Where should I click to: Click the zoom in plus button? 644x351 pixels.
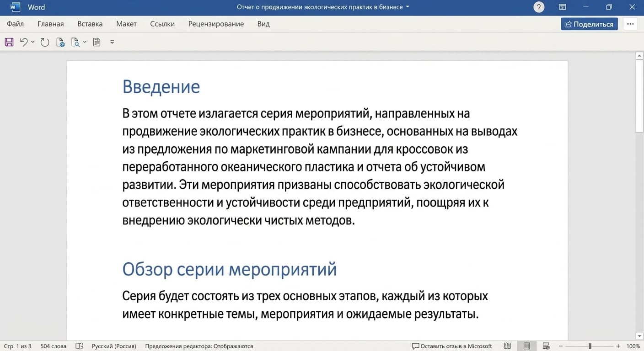pos(618,346)
